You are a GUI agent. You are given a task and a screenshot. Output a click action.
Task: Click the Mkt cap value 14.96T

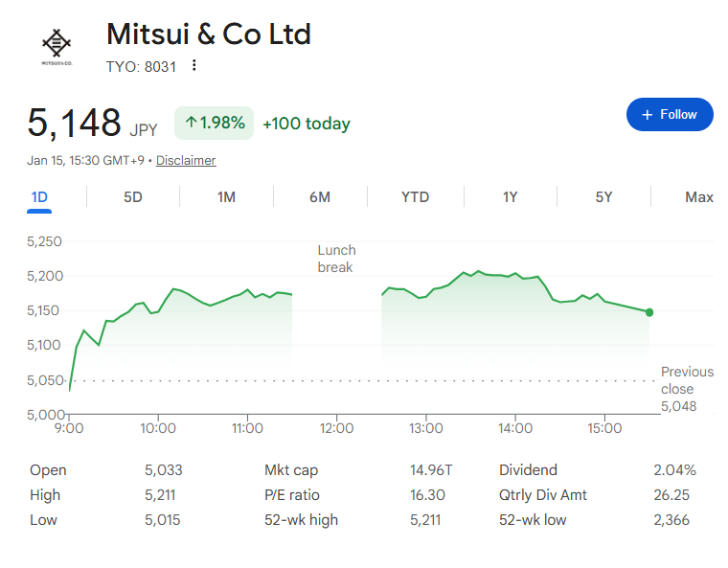click(431, 470)
